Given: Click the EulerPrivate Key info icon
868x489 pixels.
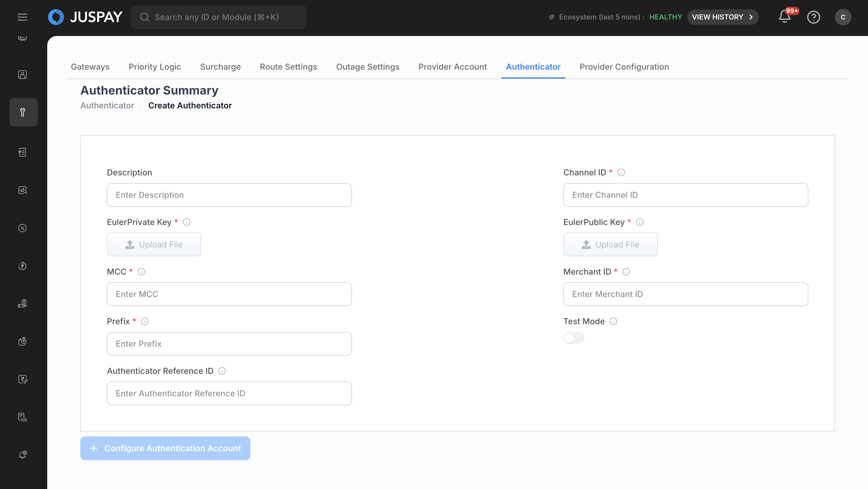Looking at the screenshot, I should click(x=186, y=222).
